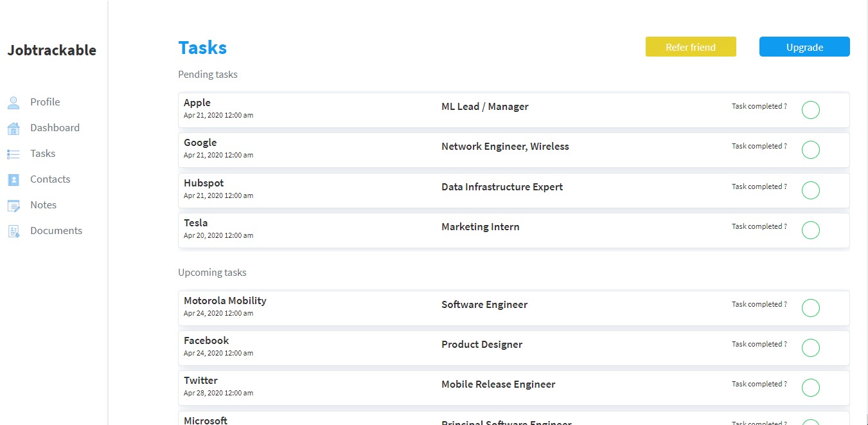This screenshot has width=868, height=425.
Task: Go to Dashboard in the sidebar
Action: pyautogui.click(x=55, y=128)
